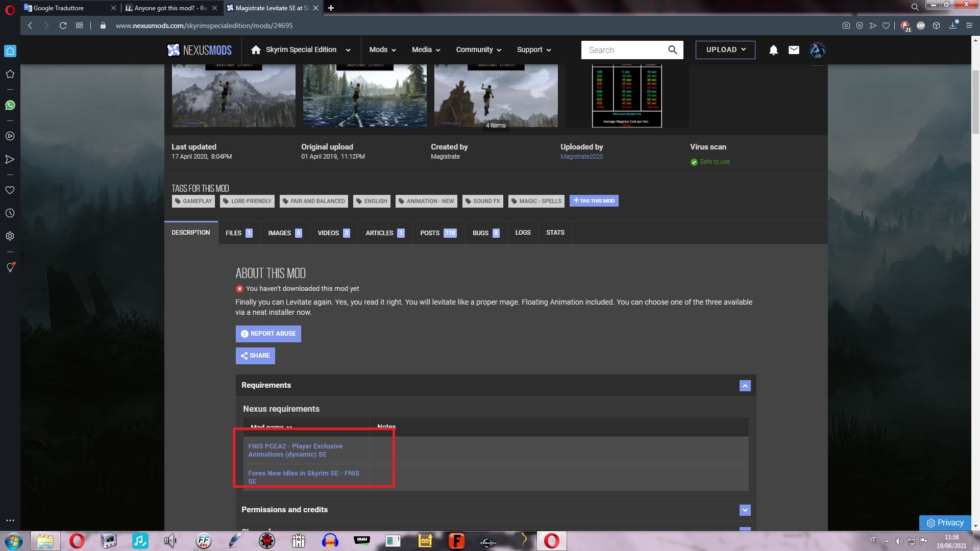Image resolution: width=980 pixels, height=551 pixels.
Task: Switch to the IMAGES tab
Action: pos(285,233)
